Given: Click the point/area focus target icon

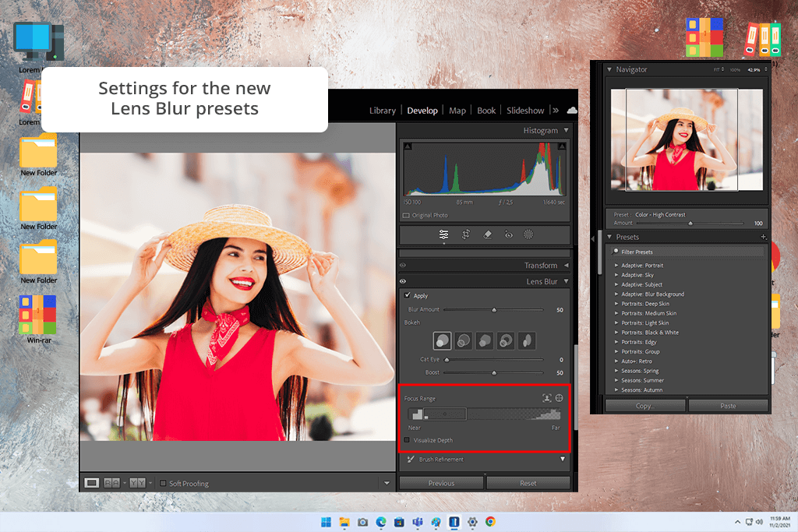Looking at the screenshot, I should [x=560, y=398].
